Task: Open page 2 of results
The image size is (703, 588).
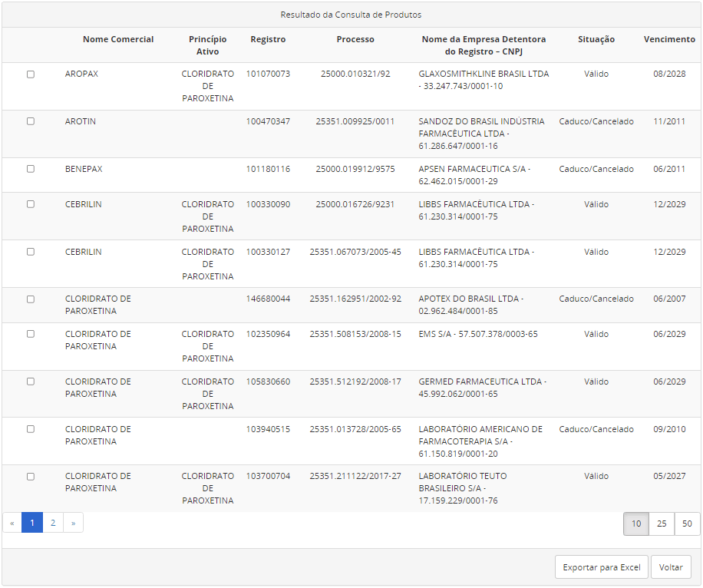Action: pyautogui.click(x=53, y=524)
